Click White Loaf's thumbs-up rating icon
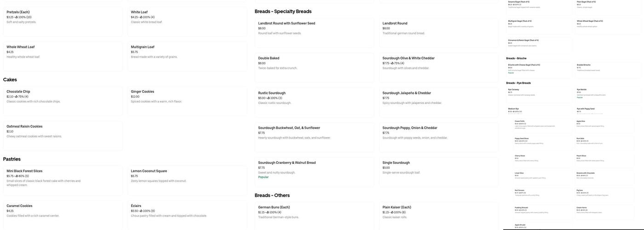 point(141,17)
